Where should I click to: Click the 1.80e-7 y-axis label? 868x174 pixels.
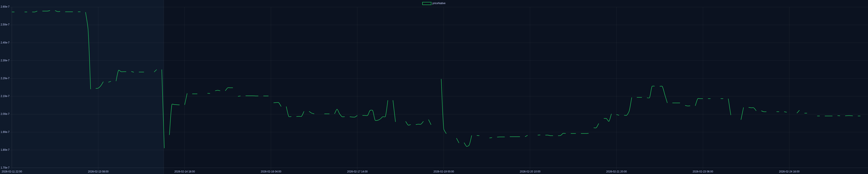(5, 150)
